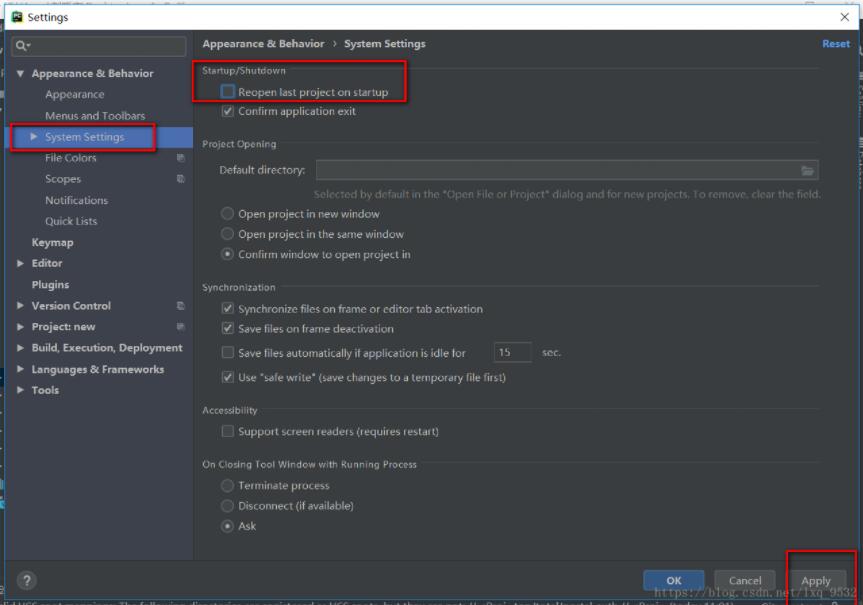Enable Support screen readers checkbox
863x605 pixels.
pos(227,431)
